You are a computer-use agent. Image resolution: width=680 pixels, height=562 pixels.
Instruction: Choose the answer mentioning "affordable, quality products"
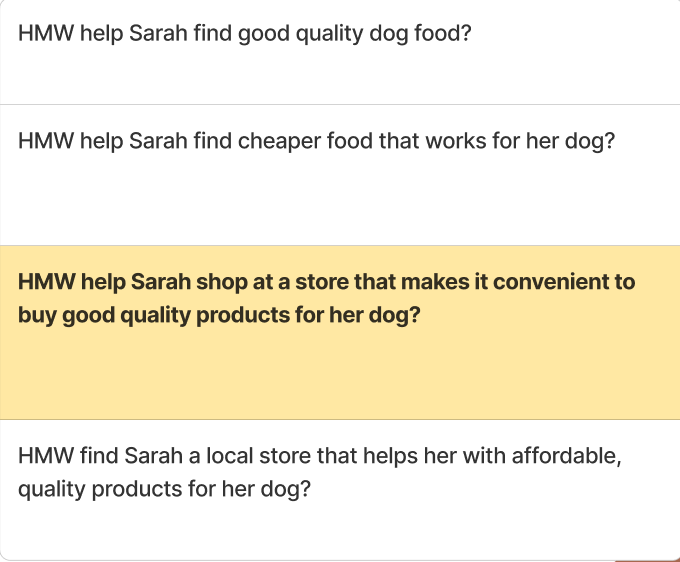point(340,490)
